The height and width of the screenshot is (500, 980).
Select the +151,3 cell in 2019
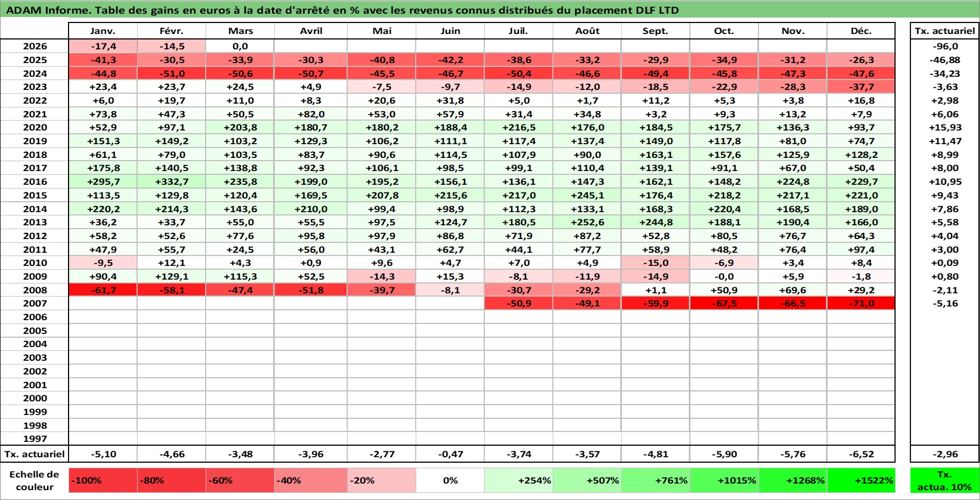103,141
